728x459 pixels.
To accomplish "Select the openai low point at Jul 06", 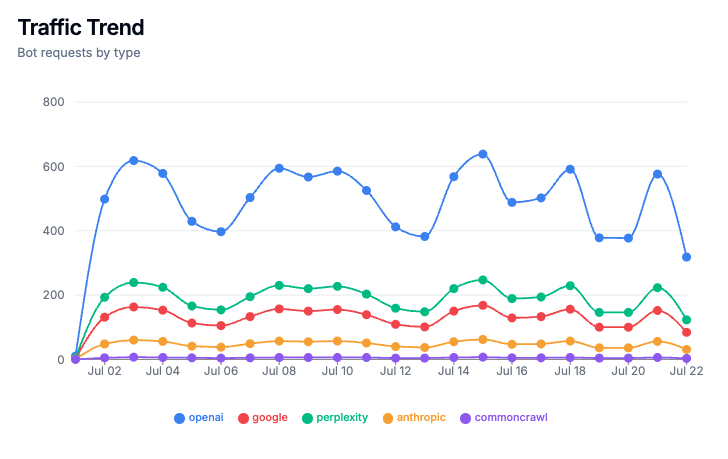I will coord(221,232).
